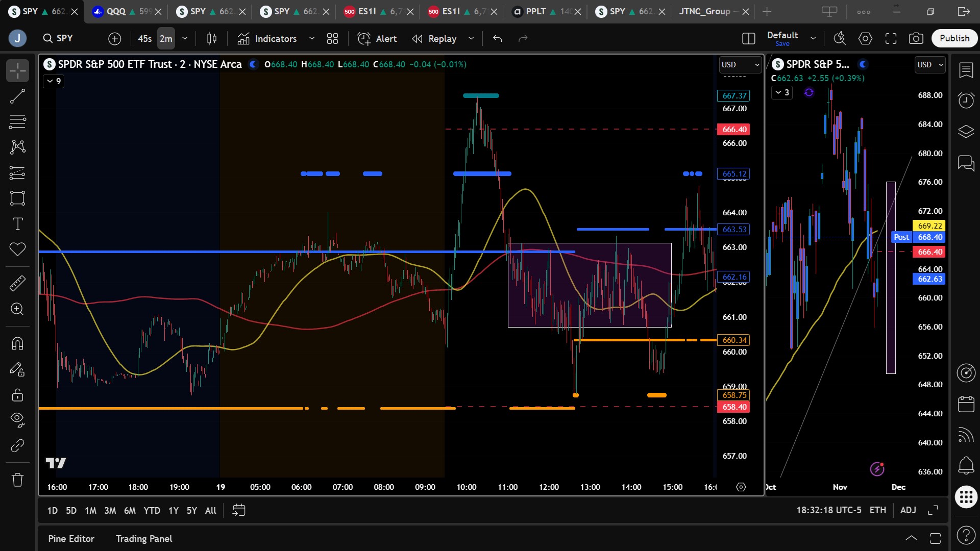Toggle hide all drawings eye icon
The image size is (980, 551).
click(17, 419)
